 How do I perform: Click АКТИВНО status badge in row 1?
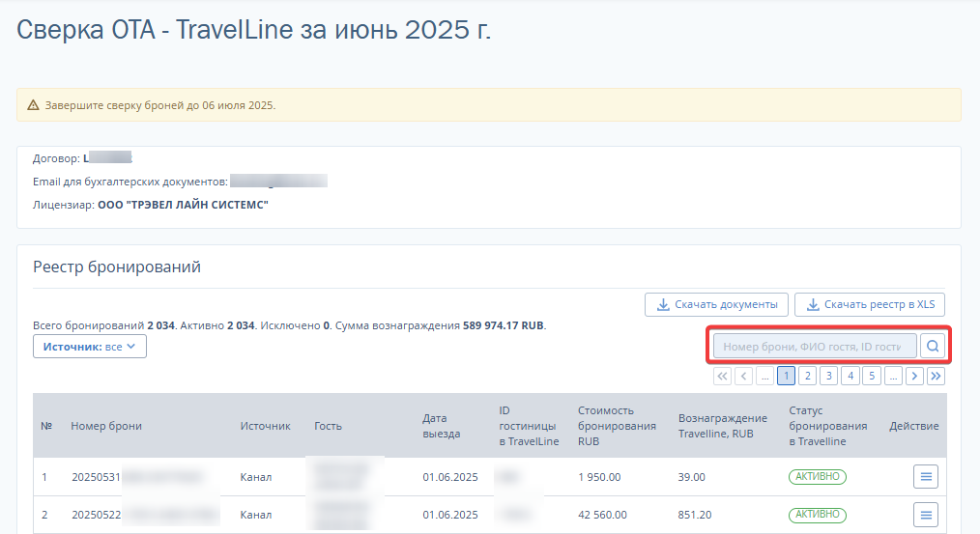pos(818,476)
